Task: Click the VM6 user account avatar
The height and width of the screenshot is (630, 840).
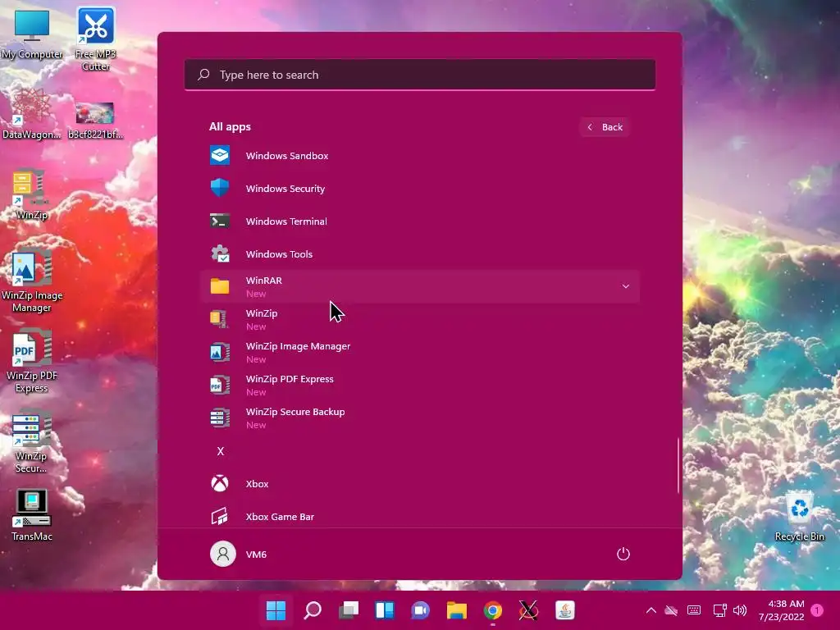Action: [x=223, y=554]
